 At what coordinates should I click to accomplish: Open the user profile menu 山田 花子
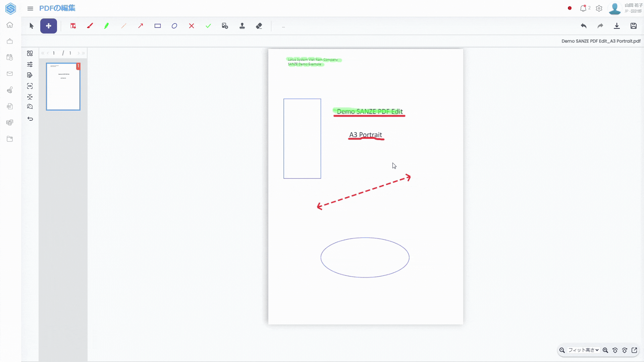click(x=625, y=8)
